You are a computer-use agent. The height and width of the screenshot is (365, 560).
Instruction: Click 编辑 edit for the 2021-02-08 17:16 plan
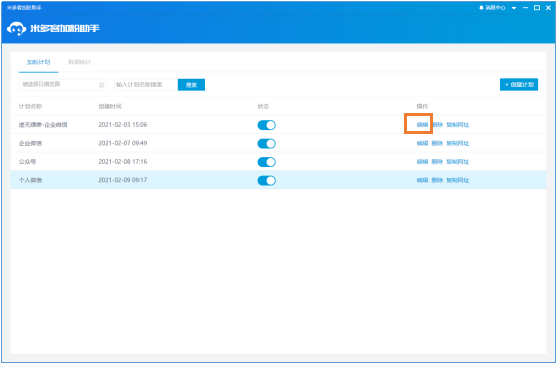(x=422, y=162)
